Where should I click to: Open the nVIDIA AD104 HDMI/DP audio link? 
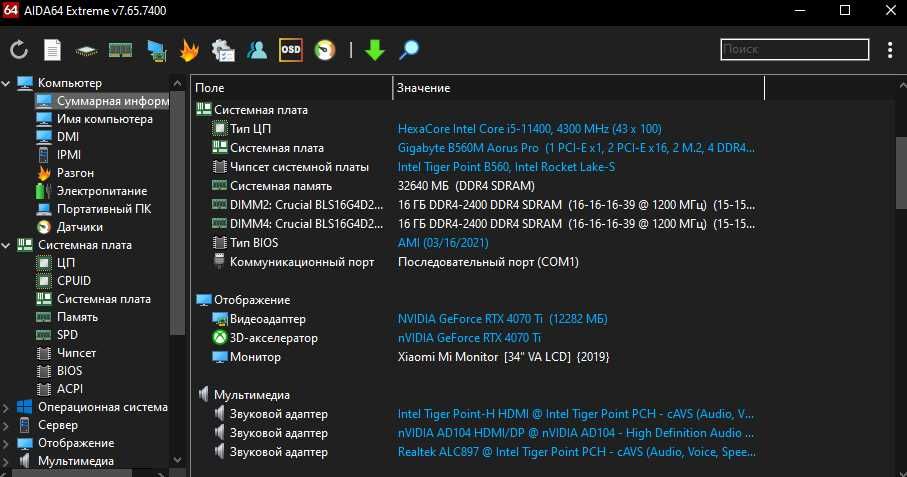[576, 433]
